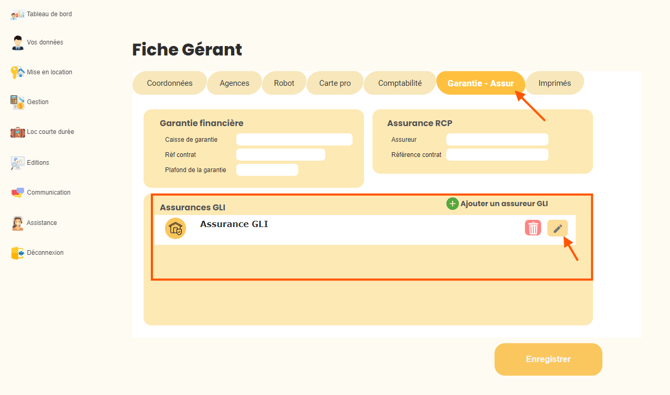
Task: Focus the Caisse de garantie field
Action: [x=294, y=139]
